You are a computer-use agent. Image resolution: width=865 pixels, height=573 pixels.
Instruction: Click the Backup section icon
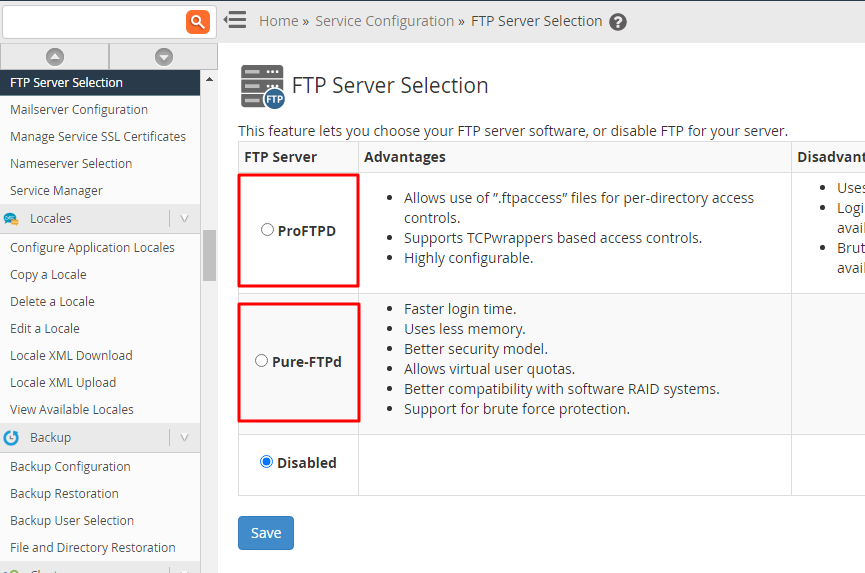[x=12, y=438]
